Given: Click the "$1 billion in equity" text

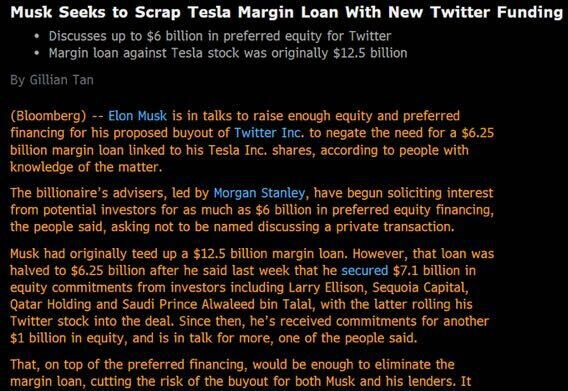Looking at the screenshot, I should pyautogui.click(x=68, y=338).
